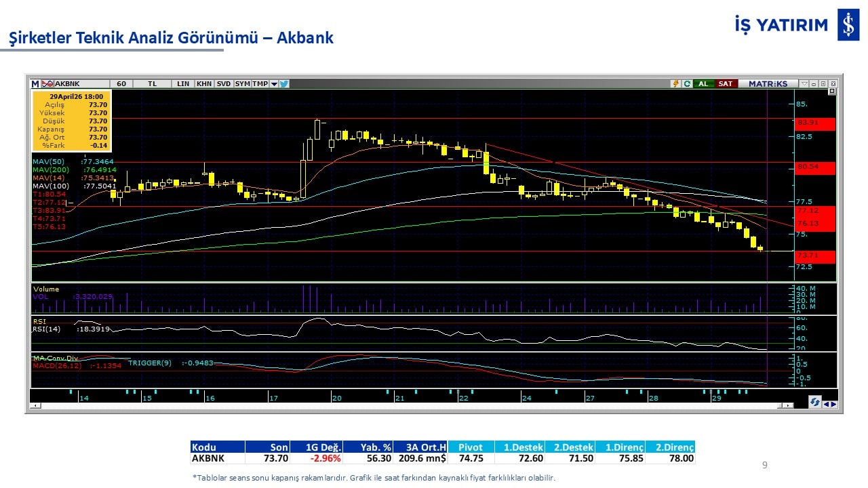Click the chart symbol icon beside AKBNK
The image size is (868, 488).
47,84
